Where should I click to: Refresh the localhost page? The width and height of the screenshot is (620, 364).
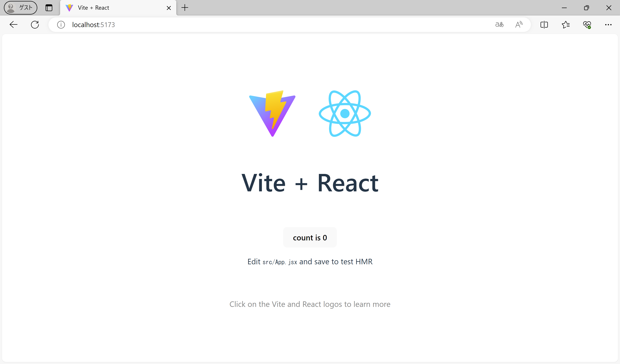click(x=35, y=25)
